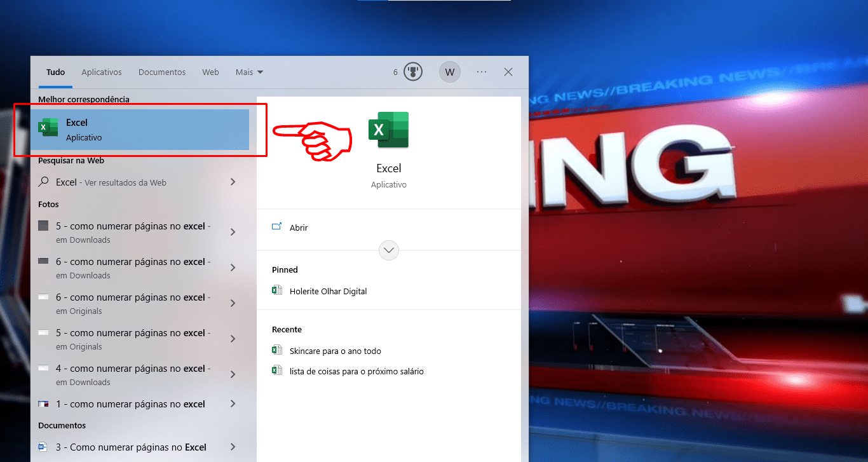Click the Excel icon in best match row

[48, 127]
